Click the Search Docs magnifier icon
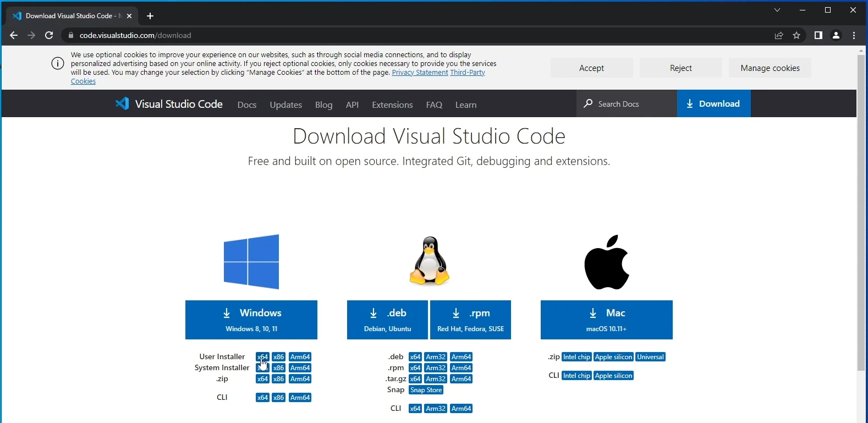This screenshot has height=423, width=868. tap(588, 103)
